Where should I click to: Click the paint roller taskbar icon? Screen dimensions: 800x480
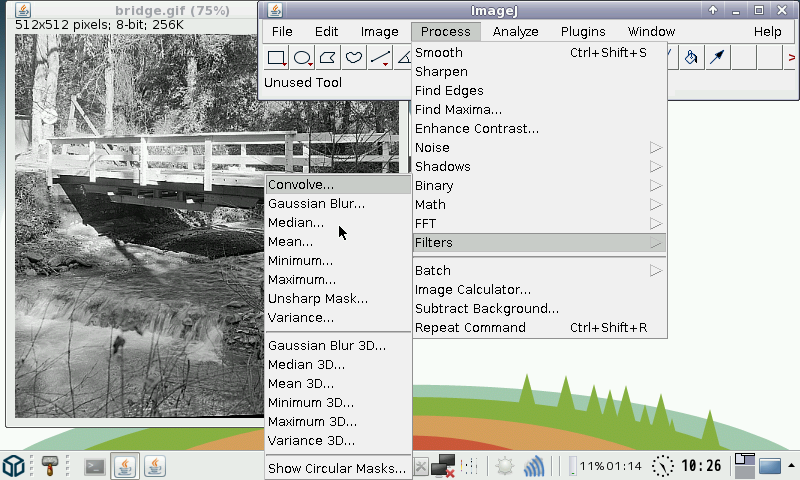pyautogui.click(x=49, y=466)
